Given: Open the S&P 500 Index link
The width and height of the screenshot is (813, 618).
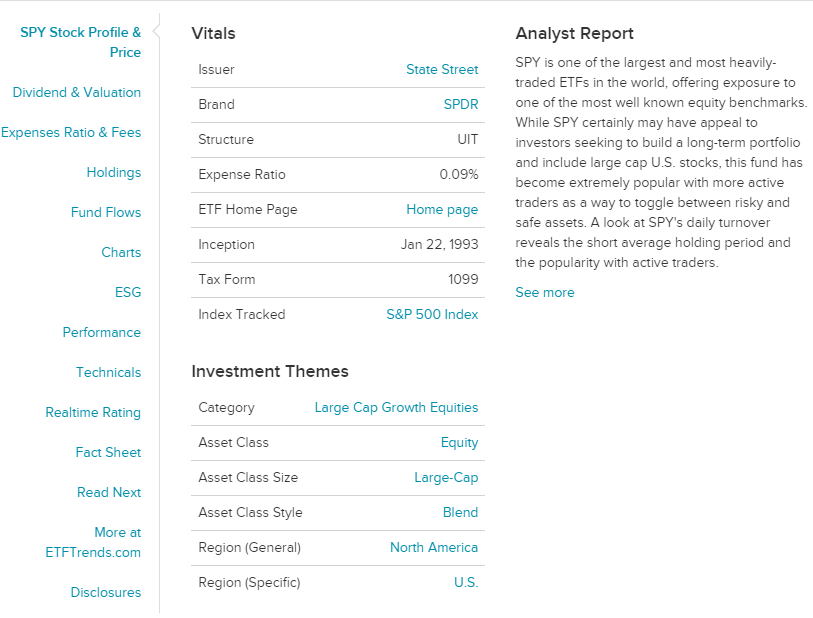Looking at the screenshot, I should [432, 314].
